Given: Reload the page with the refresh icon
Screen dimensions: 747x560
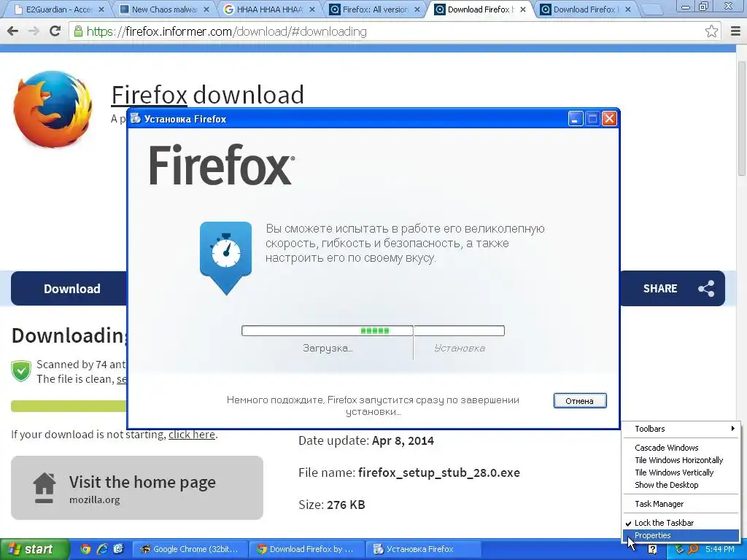Looking at the screenshot, I should tap(55, 31).
